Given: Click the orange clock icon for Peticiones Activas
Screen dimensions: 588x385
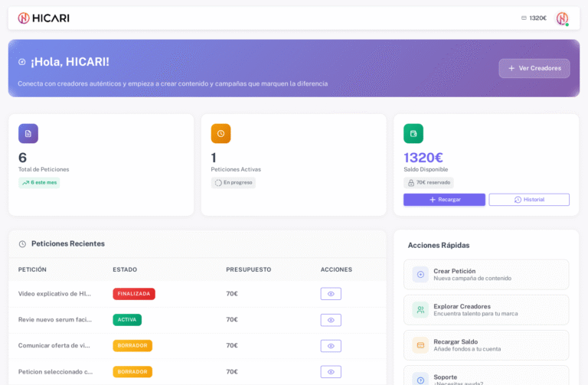Looking at the screenshot, I should tap(220, 133).
